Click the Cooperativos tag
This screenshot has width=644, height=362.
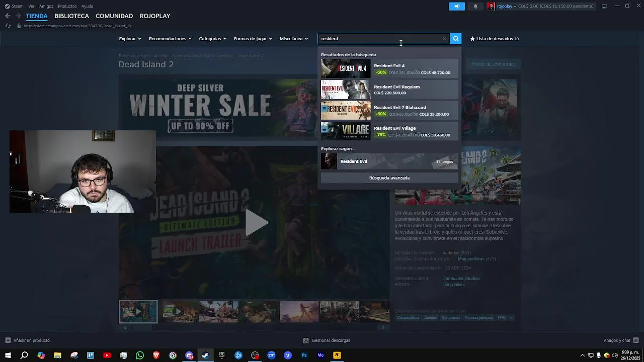408,318
